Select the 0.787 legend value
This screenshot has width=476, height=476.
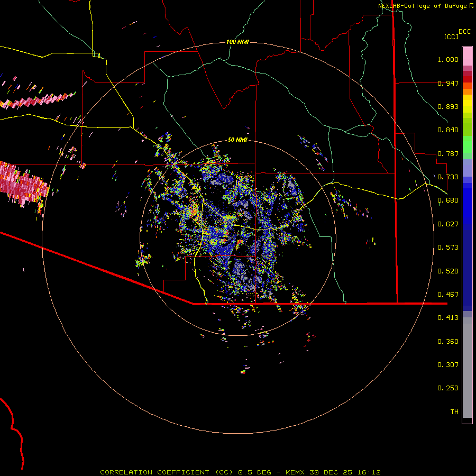coord(448,153)
